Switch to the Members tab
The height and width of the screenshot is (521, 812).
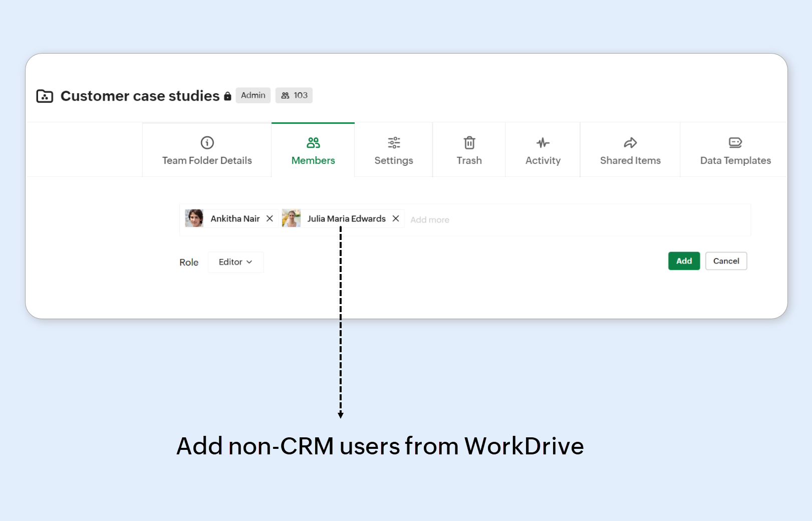point(313,150)
